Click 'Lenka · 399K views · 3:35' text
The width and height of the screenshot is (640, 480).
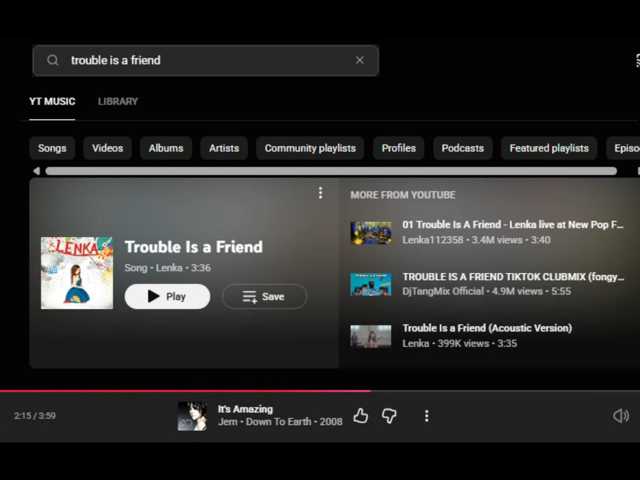click(460, 344)
